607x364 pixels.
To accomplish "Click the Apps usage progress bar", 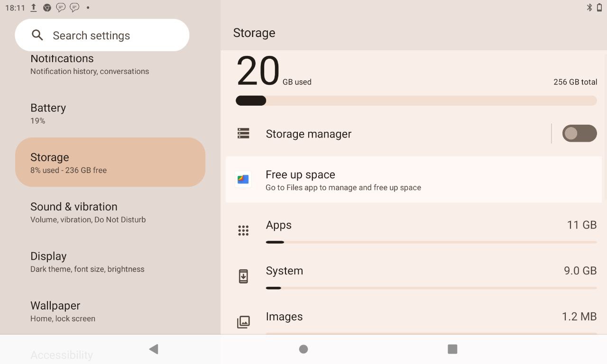I will [x=431, y=242].
